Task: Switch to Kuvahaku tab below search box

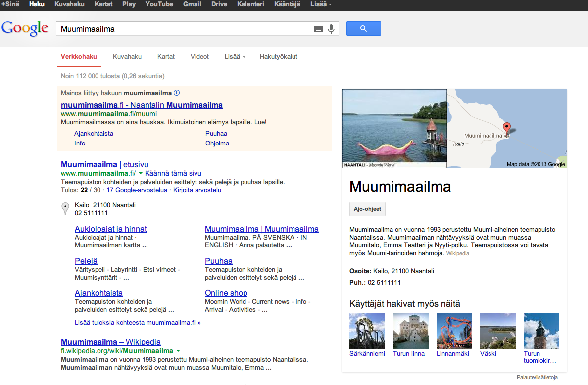Action: [x=127, y=56]
